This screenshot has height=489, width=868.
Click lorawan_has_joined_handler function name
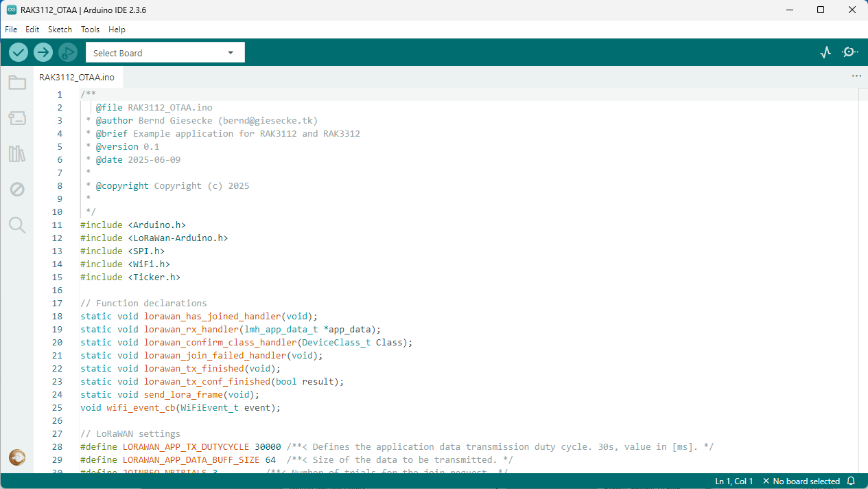213,317
